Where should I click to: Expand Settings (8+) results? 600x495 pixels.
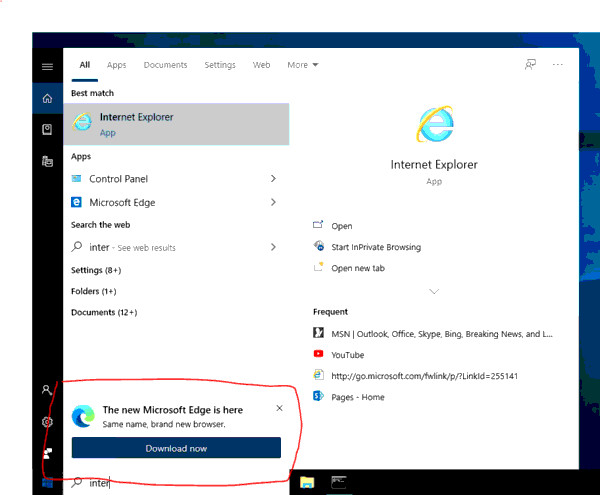coord(96,270)
